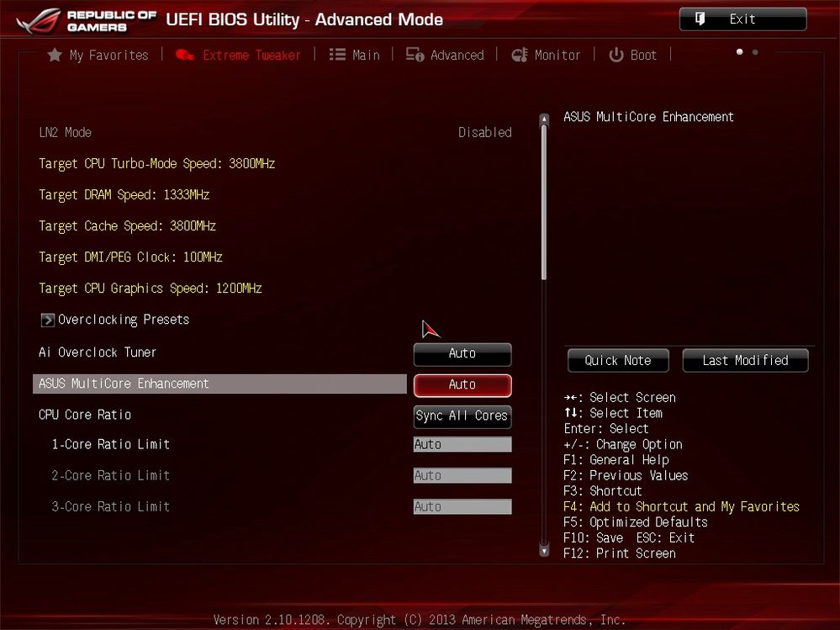Click the F5: Optimized Defaults hint
Viewport: 840px width, 630px height.
point(636,522)
